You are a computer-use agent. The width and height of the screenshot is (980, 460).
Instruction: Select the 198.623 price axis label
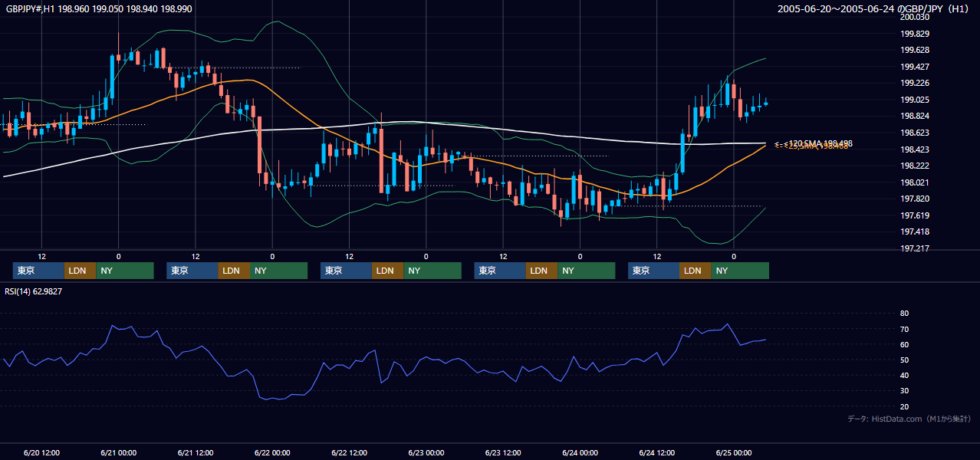click(x=915, y=133)
